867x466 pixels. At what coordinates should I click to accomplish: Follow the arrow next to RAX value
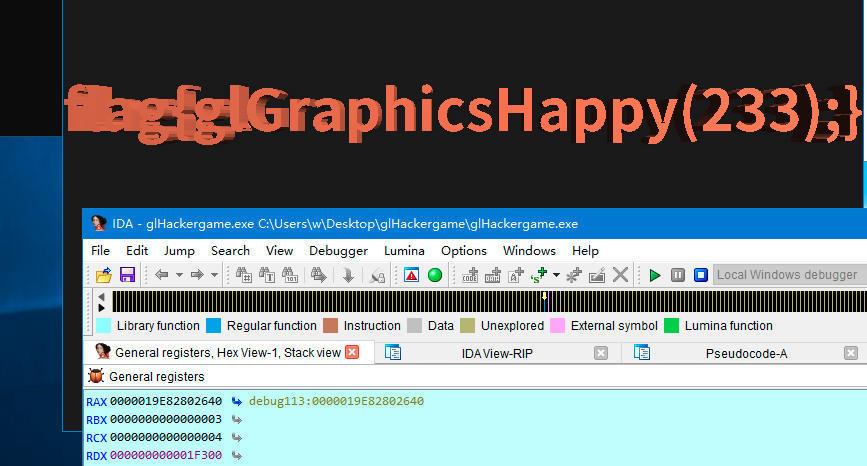click(236, 402)
